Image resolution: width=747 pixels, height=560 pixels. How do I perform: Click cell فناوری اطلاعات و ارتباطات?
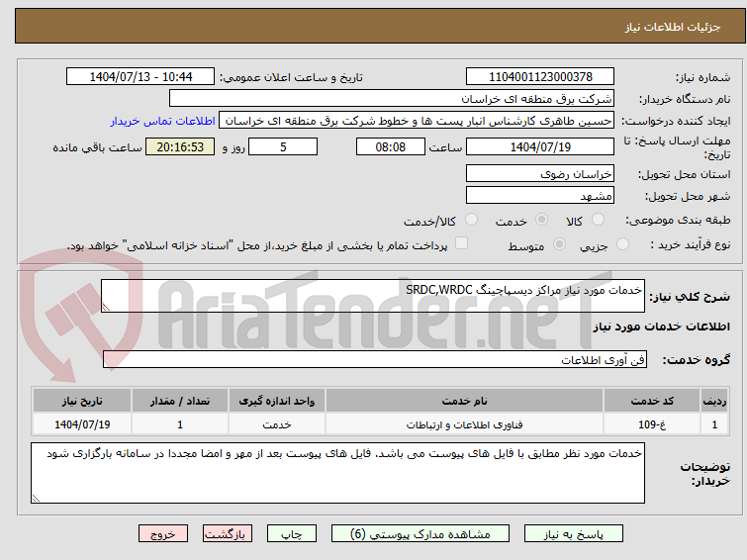(x=464, y=424)
